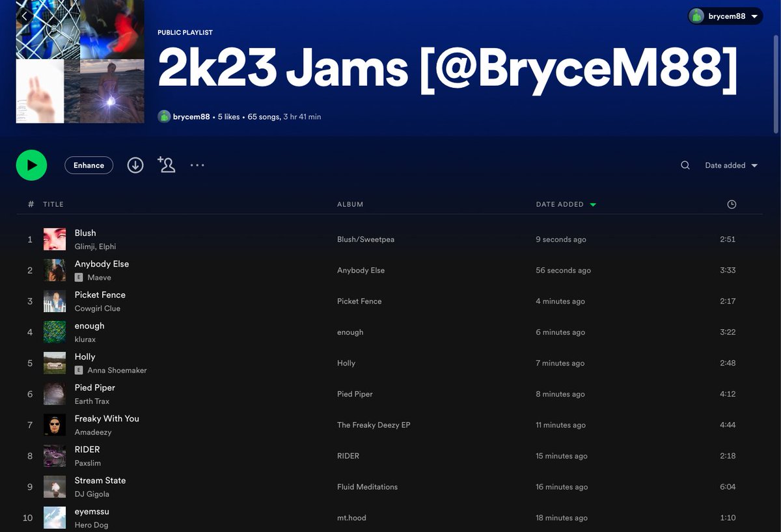
Task: Click the playlist cover art collage
Action: 80,62
